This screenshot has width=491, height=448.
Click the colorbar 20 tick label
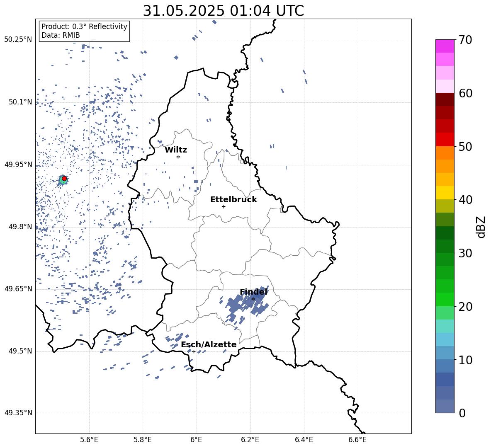click(x=465, y=307)
